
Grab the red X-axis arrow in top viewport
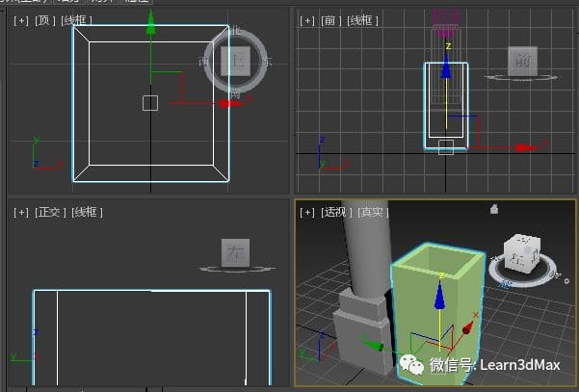(231, 103)
